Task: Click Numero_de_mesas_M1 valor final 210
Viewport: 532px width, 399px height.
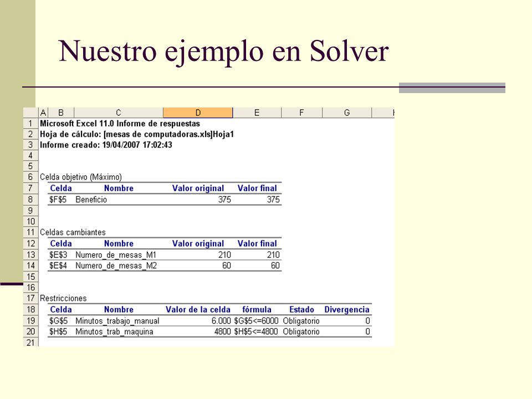Action: [273, 255]
